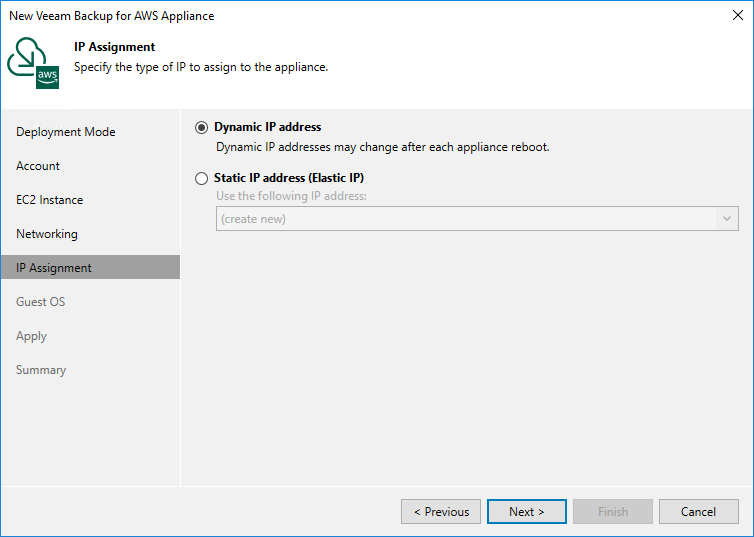The width and height of the screenshot is (754, 537).
Task: Cancel the appliance wizard
Action: pyautogui.click(x=698, y=512)
